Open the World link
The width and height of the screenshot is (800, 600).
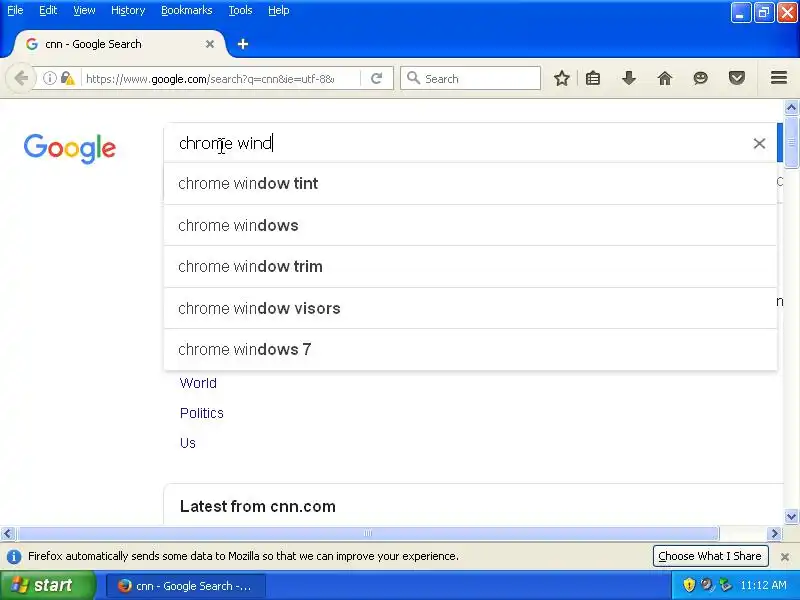[x=198, y=383]
